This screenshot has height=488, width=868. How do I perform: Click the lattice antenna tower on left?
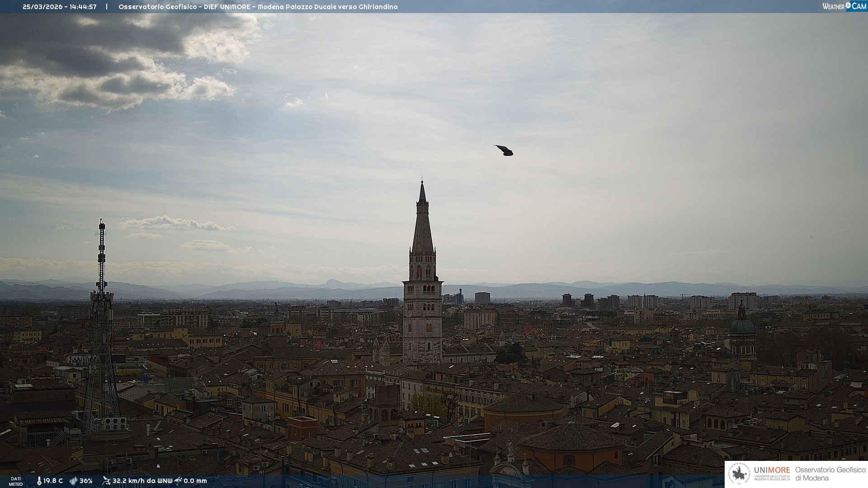tap(101, 316)
